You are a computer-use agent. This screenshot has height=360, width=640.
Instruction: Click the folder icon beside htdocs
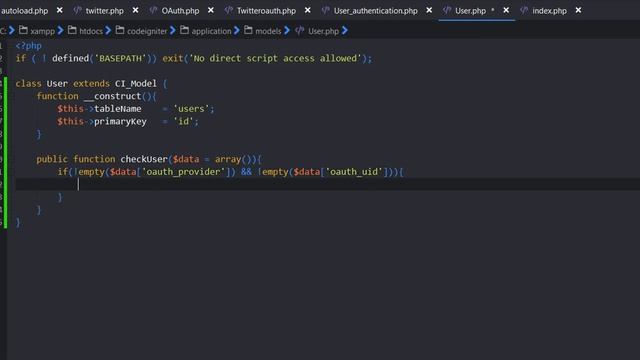72,30
